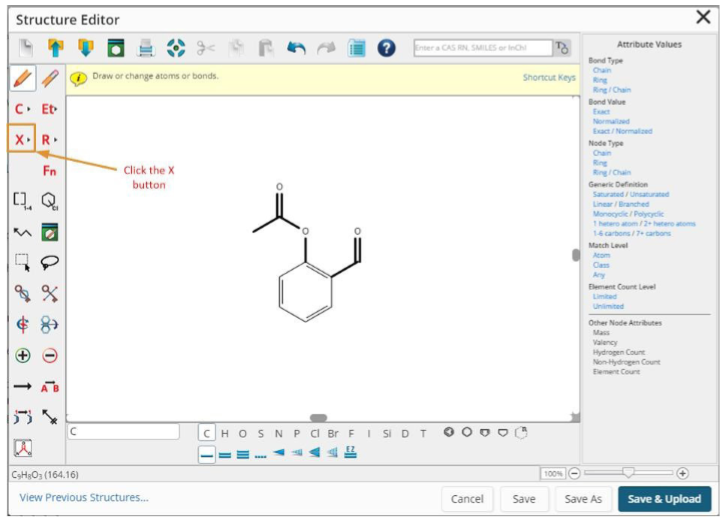Click the zoom in plus button
Viewport: 724px width, 522px height.
(x=682, y=474)
